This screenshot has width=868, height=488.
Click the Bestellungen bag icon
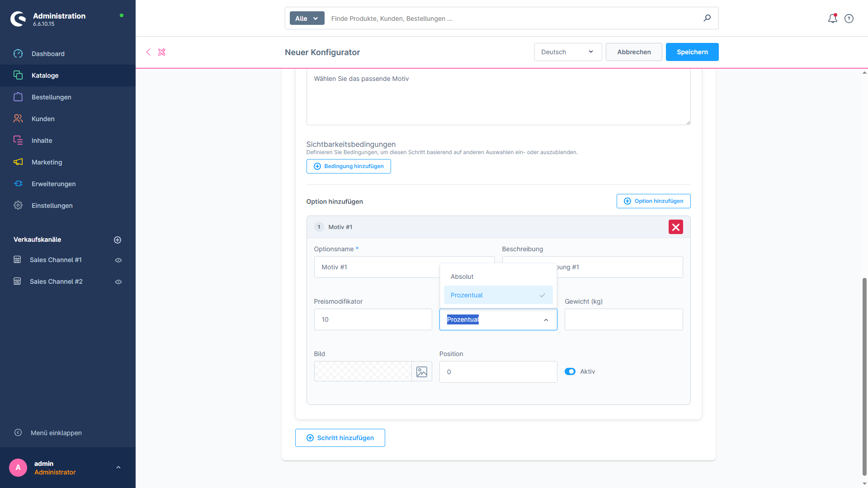tap(18, 97)
